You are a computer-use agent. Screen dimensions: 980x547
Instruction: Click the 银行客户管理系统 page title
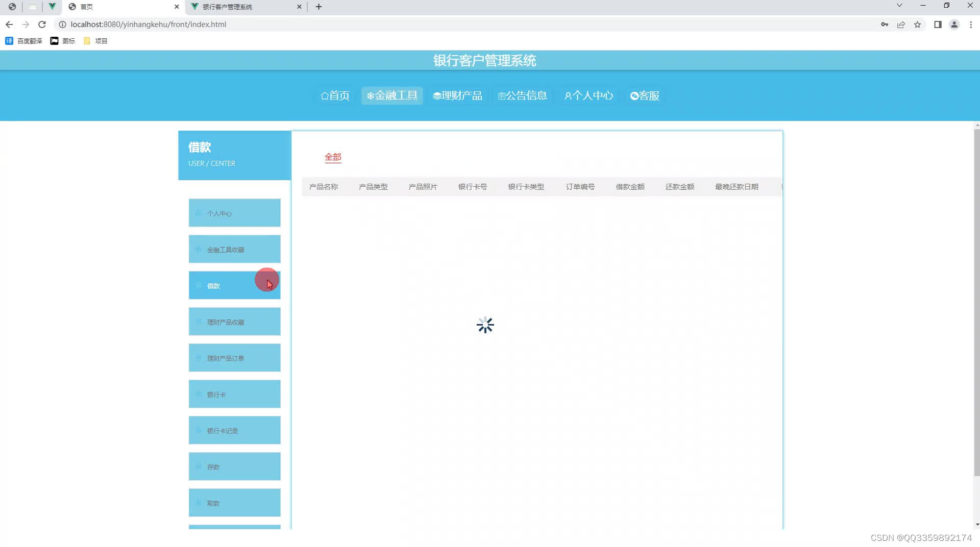[484, 61]
